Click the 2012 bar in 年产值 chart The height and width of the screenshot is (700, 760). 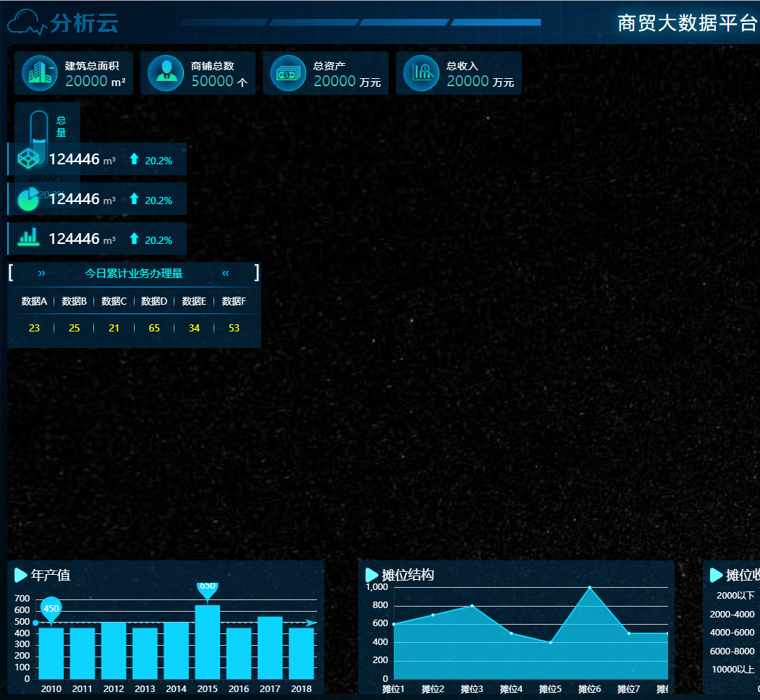pos(114,651)
